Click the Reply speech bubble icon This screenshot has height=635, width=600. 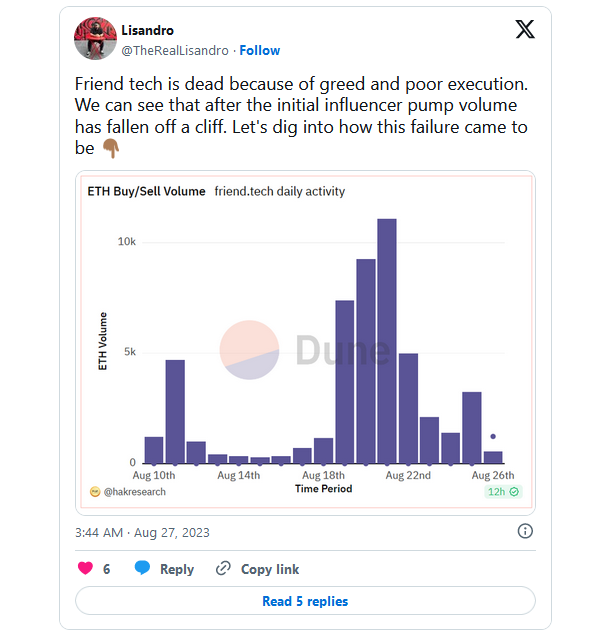point(143,568)
